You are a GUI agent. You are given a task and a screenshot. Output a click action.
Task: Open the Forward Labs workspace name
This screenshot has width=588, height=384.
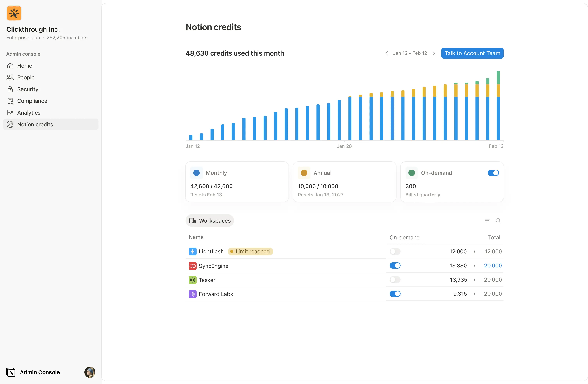(x=216, y=294)
